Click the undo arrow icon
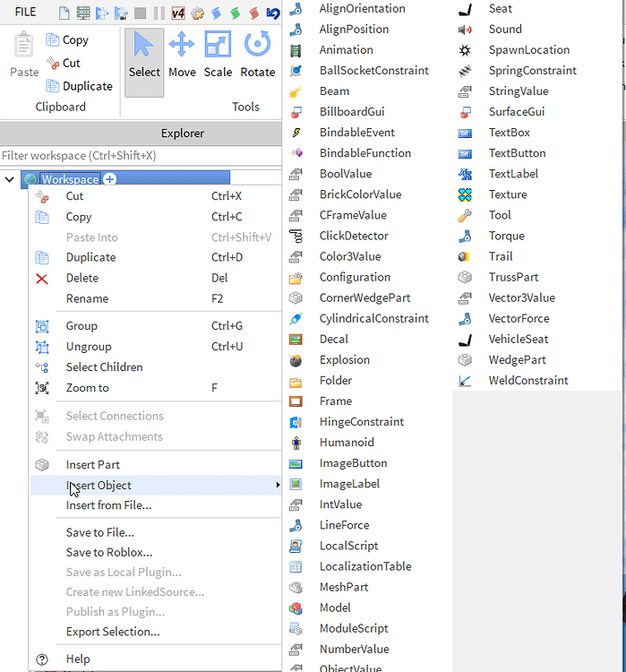 pyautogui.click(x=273, y=13)
